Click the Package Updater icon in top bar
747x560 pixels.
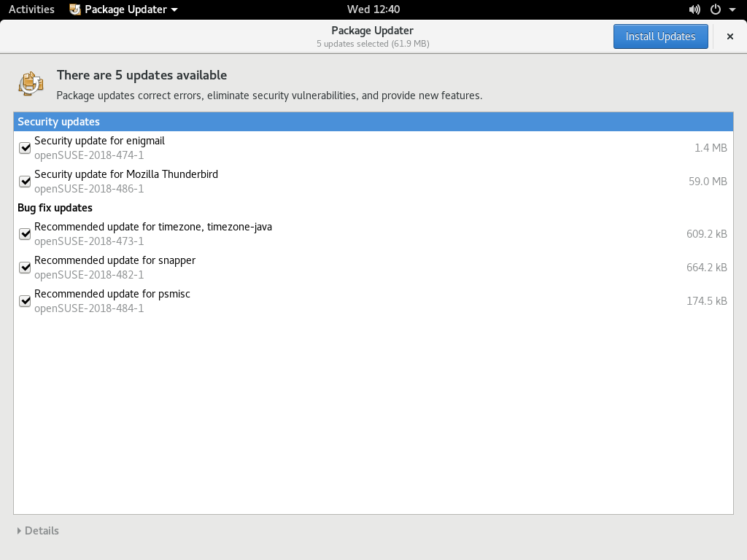tap(74, 9)
